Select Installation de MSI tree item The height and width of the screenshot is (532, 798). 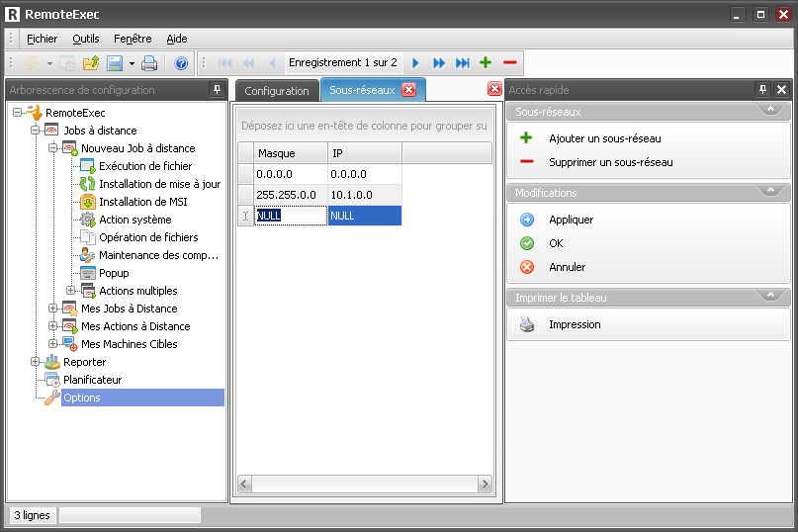coord(143,202)
